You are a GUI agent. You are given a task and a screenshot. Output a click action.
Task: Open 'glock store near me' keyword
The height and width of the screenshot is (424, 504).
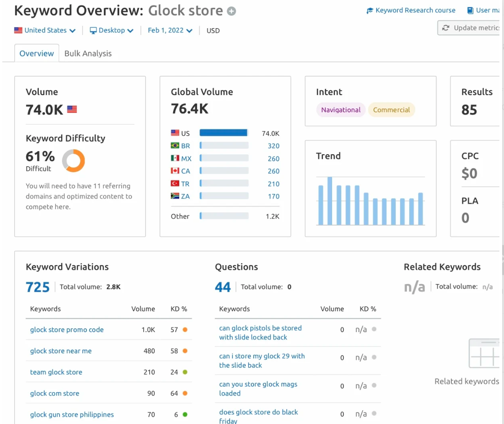[61, 351]
